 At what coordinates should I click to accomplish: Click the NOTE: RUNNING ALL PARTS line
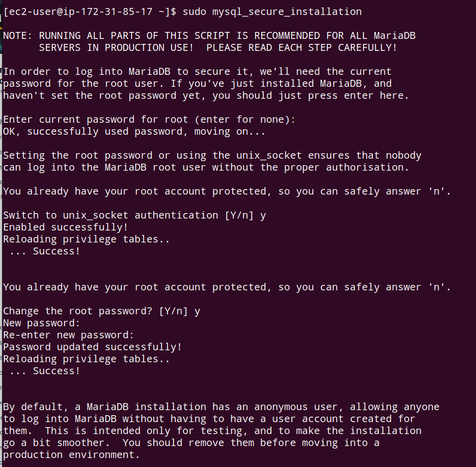[209, 35]
